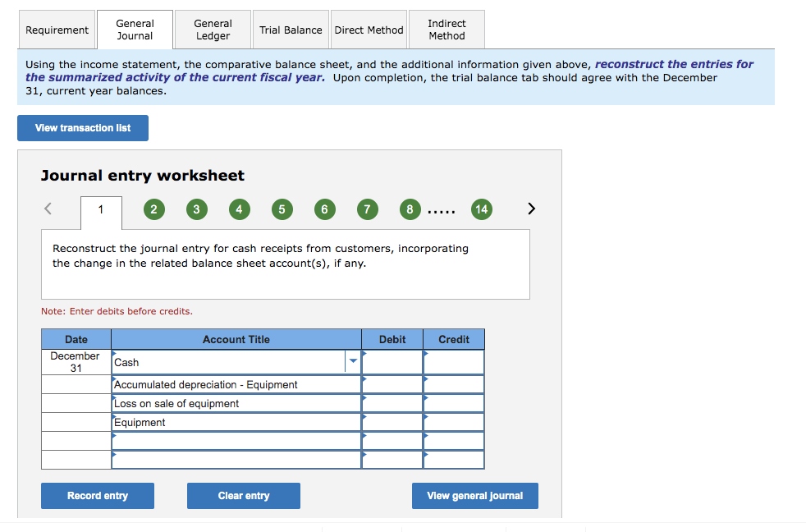Jump to journal entry step 14
The image size is (806, 532).
pyautogui.click(x=481, y=209)
